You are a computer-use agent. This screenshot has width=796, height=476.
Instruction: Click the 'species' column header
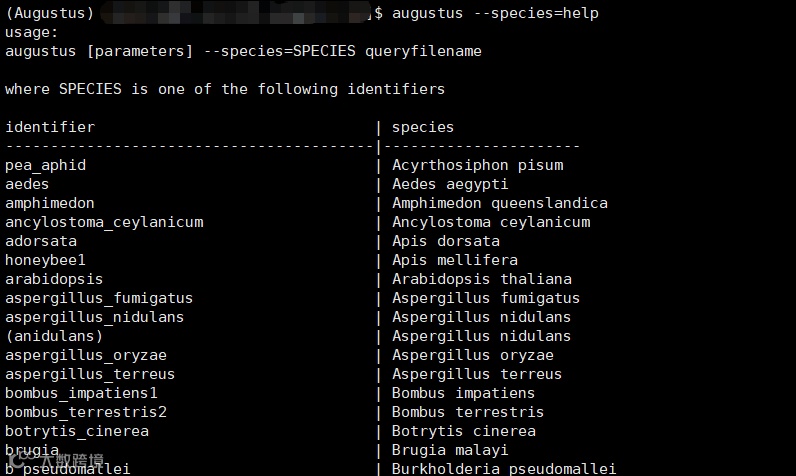click(x=423, y=127)
